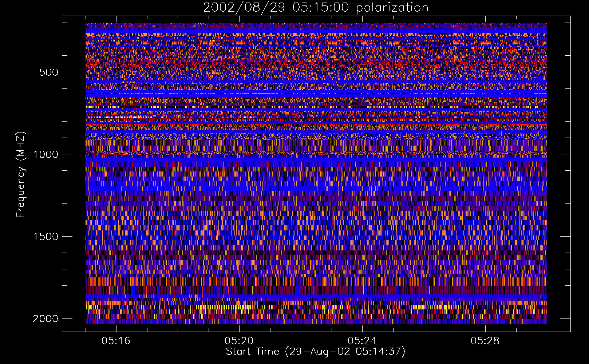Click the 05:24 time axis label
The image size is (589, 364).
(x=362, y=341)
